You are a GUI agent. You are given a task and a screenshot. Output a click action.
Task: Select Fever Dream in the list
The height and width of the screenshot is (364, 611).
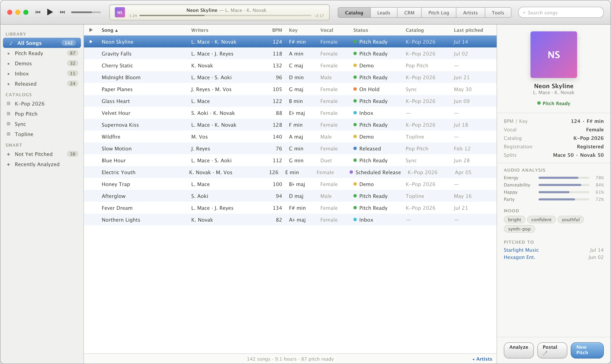tap(290, 208)
